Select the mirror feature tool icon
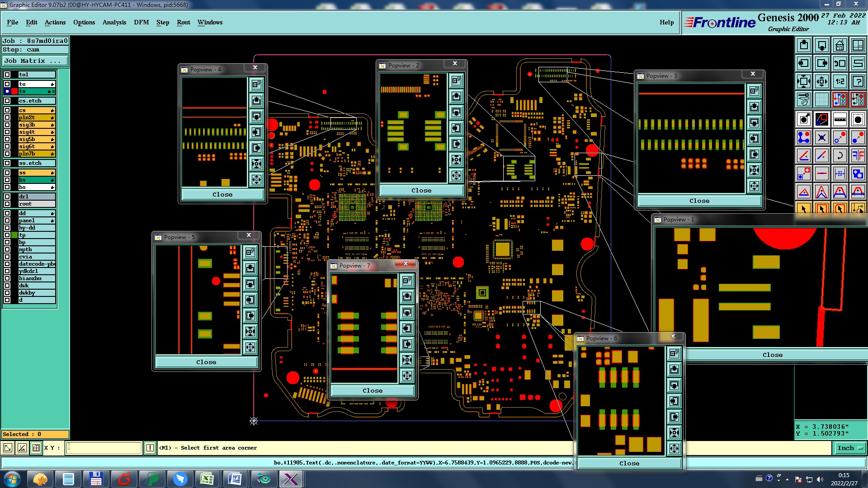 (x=858, y=155)
